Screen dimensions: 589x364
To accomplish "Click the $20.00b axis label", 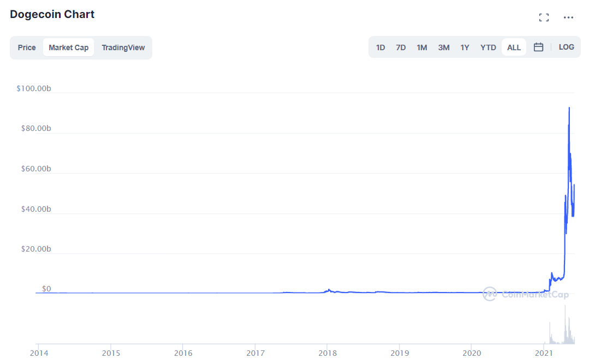I will tap(36, 249).
